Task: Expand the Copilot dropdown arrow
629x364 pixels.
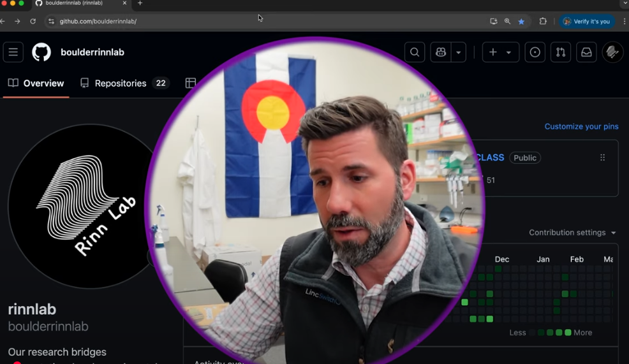Action: (x=459, y=52)
